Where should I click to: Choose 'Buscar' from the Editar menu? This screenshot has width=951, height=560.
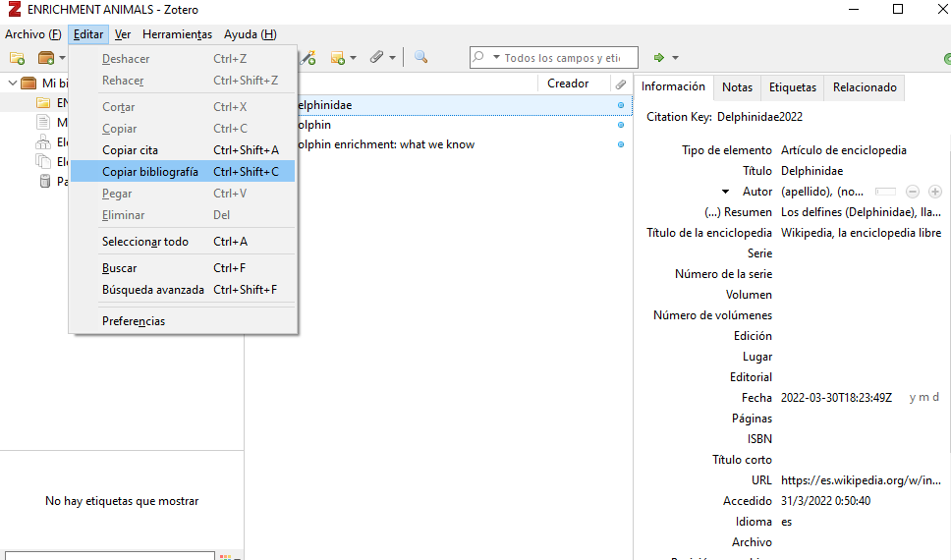[x=183, y=268]
